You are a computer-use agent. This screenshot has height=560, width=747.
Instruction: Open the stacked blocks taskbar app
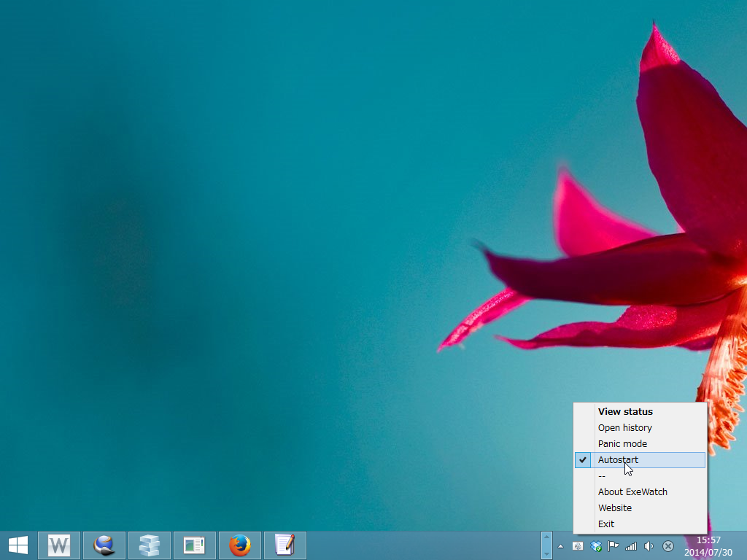tap(149, 545)
